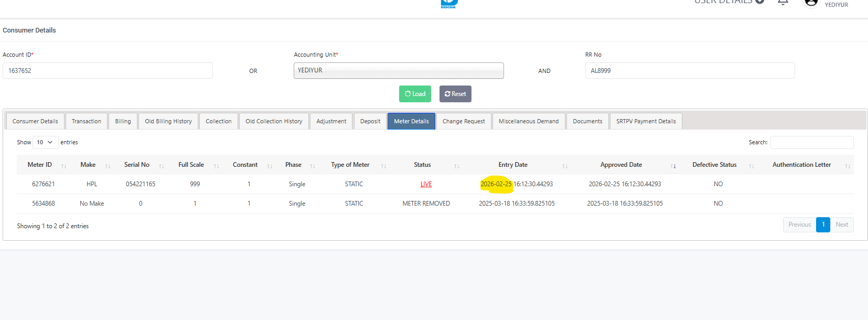Click the LIVE status link

click(426, 184)
